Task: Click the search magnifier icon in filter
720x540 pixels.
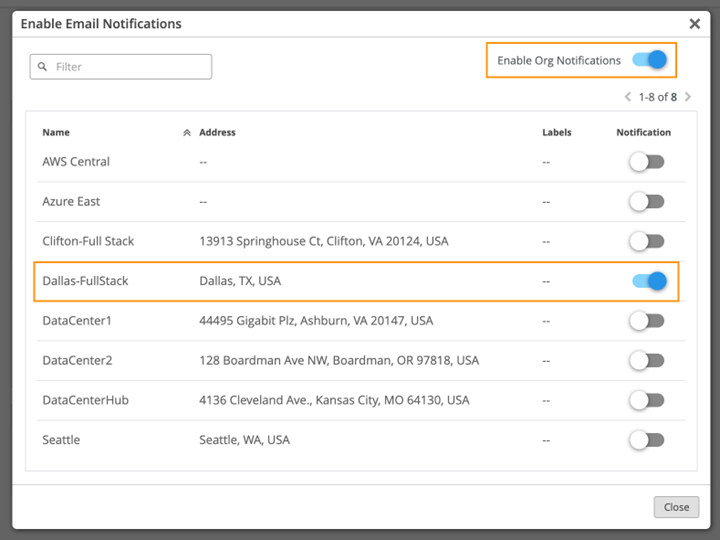Action: click(x=43, y=67)
